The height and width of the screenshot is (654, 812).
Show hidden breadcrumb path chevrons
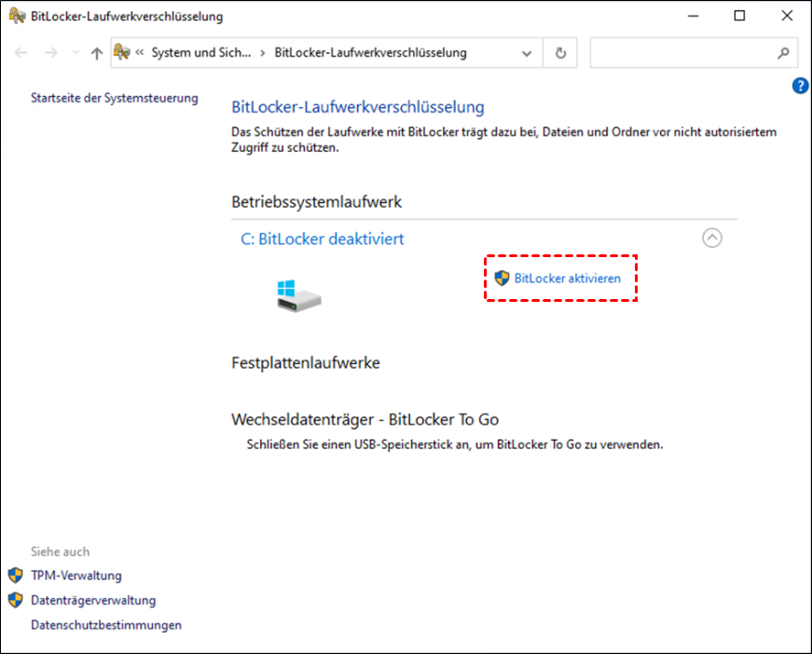(139, 52)
